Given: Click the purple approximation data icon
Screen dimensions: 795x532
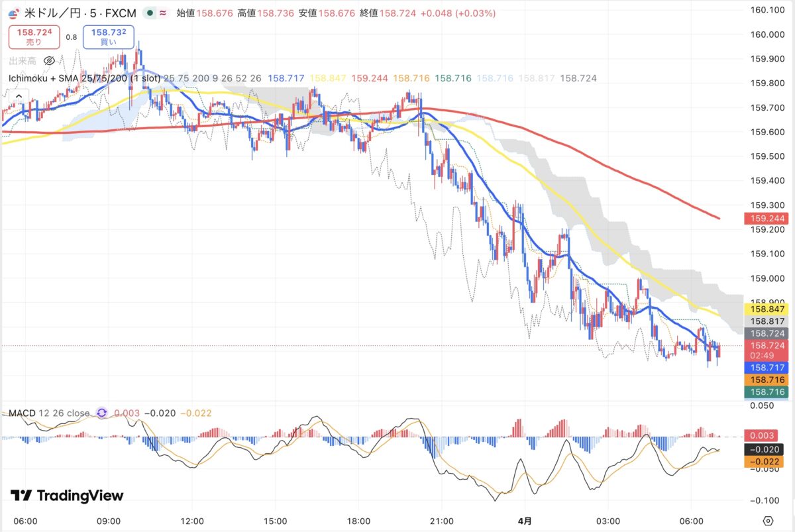Looking at the screenshot, I should tap(163, 13).
